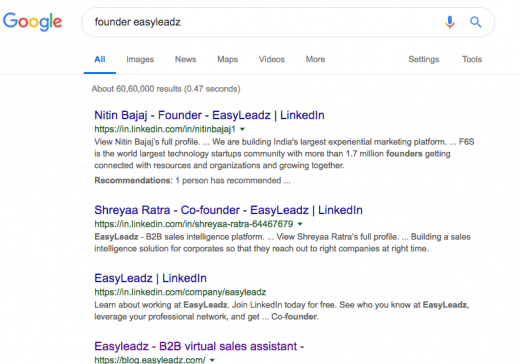Screen dimensions: 520x364
Task: Go to the Maps tab
Action: click(228, 59)
